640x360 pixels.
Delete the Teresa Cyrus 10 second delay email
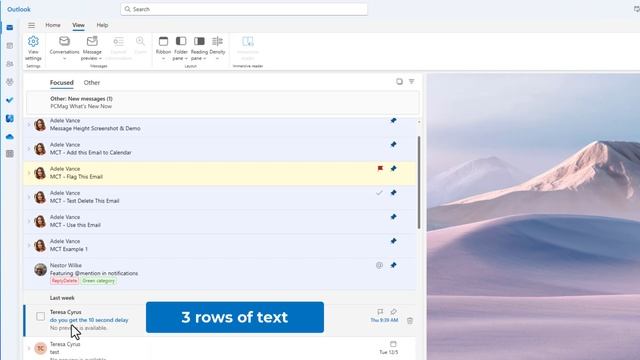coord(410,321)
